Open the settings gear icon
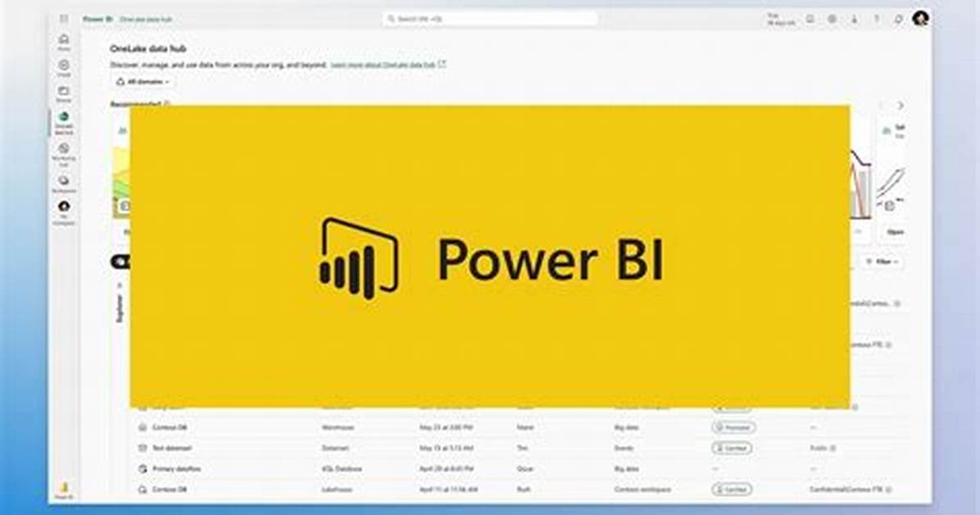The width and height of the screenshot is (980, 515). tap(832, 20)
